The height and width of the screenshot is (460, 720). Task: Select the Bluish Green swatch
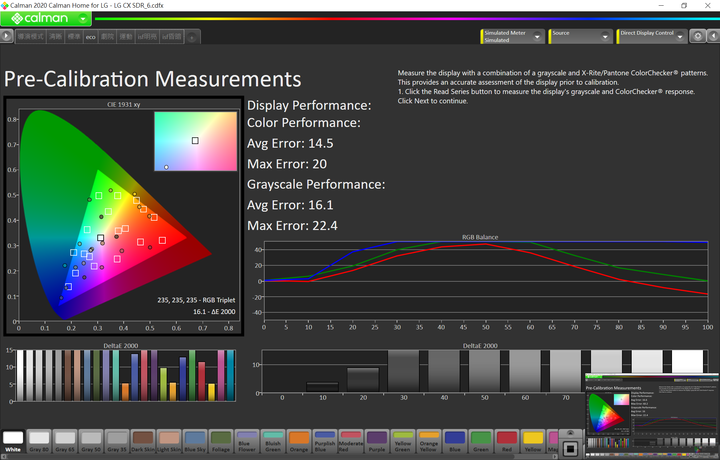tap(273, 442)
